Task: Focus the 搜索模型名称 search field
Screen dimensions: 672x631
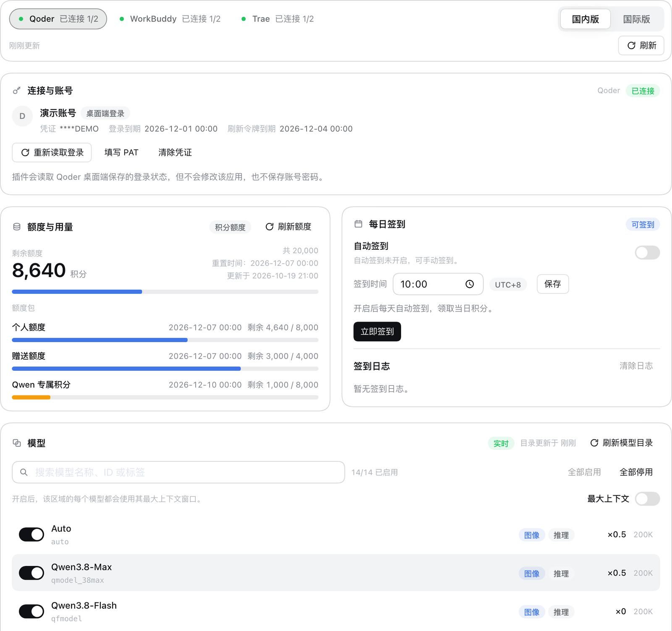Action: tap(178, 472)
